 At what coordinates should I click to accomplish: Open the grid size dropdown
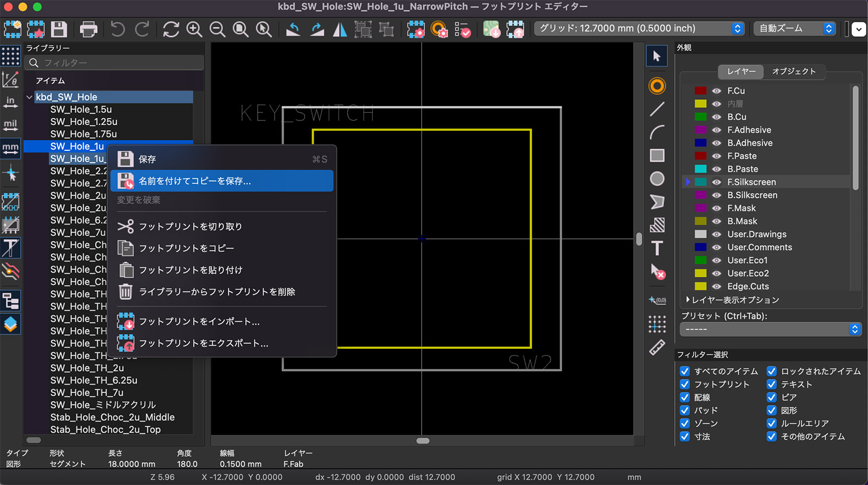pos(640,29)
